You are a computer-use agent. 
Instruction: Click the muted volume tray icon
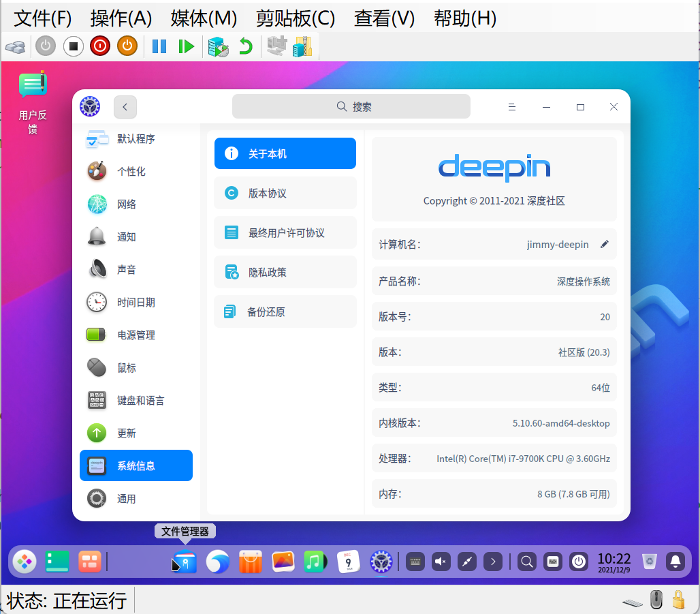441,562
